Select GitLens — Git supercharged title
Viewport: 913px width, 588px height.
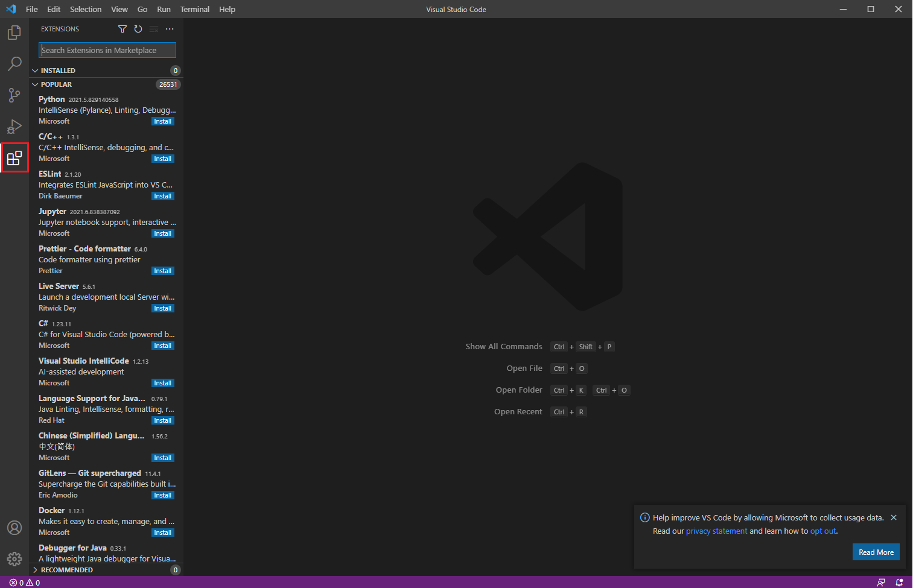coord(90,473)
